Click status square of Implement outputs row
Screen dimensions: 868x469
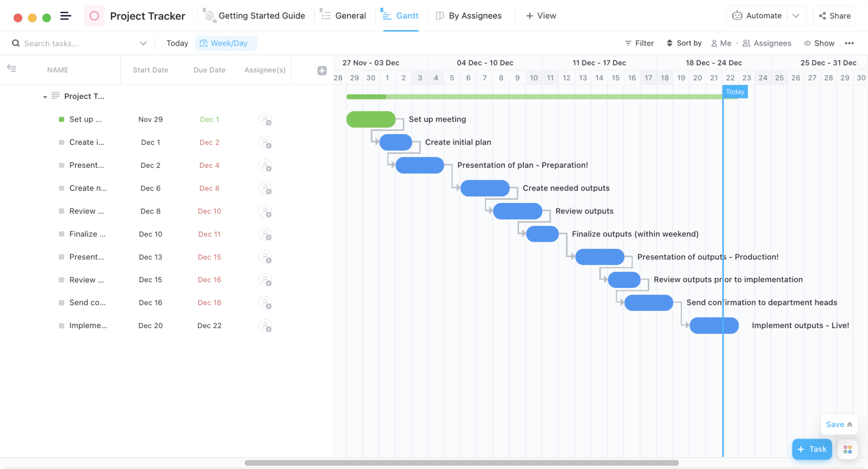tap(61, 326)
